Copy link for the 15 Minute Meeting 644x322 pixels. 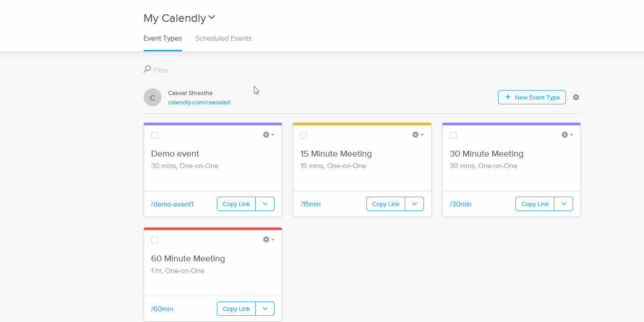[386, 204]
